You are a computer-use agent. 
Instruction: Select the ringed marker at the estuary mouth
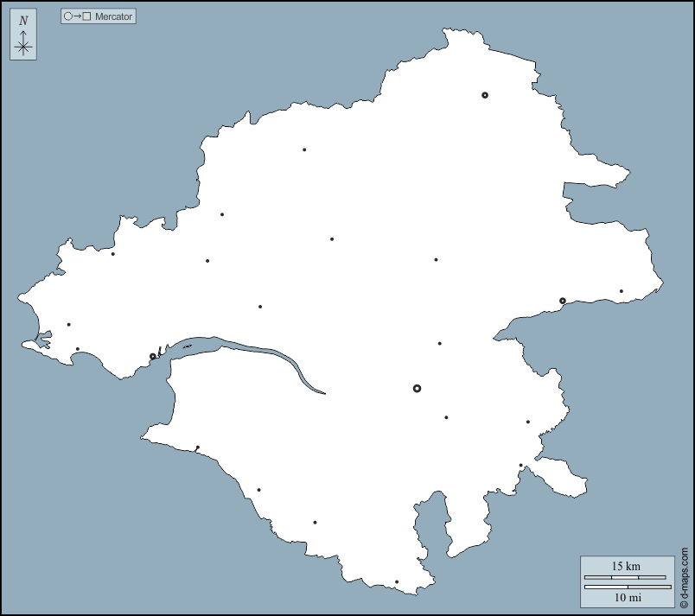tap(153, 356)
